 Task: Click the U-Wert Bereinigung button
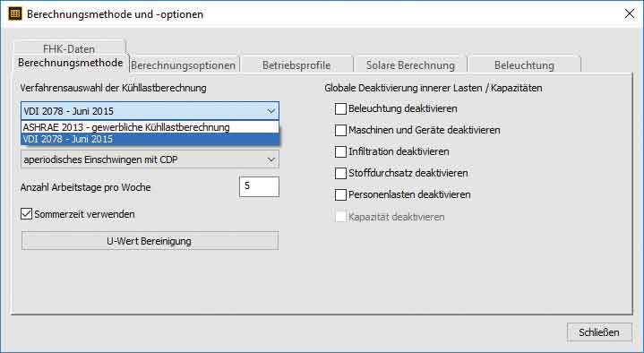150,241
